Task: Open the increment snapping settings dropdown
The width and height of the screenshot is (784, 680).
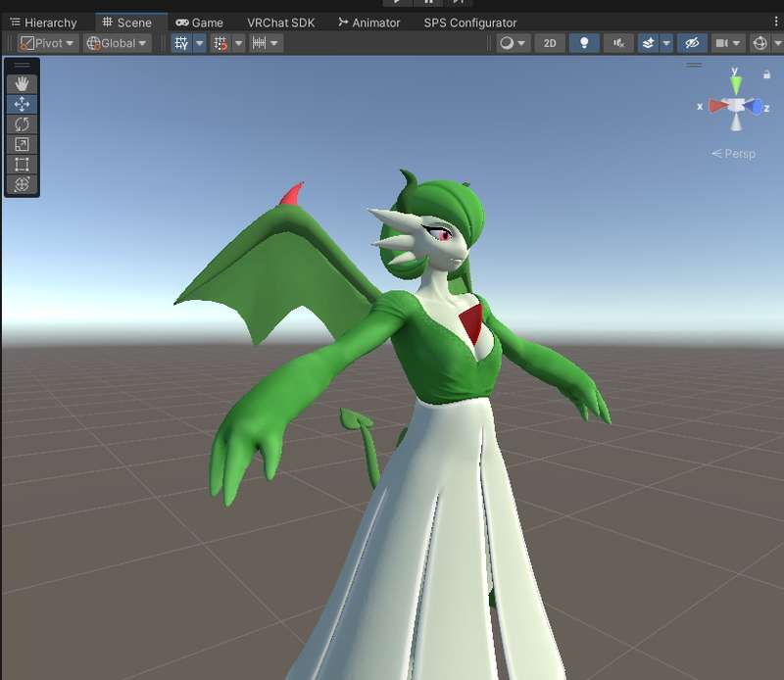Action: (265, 43)
